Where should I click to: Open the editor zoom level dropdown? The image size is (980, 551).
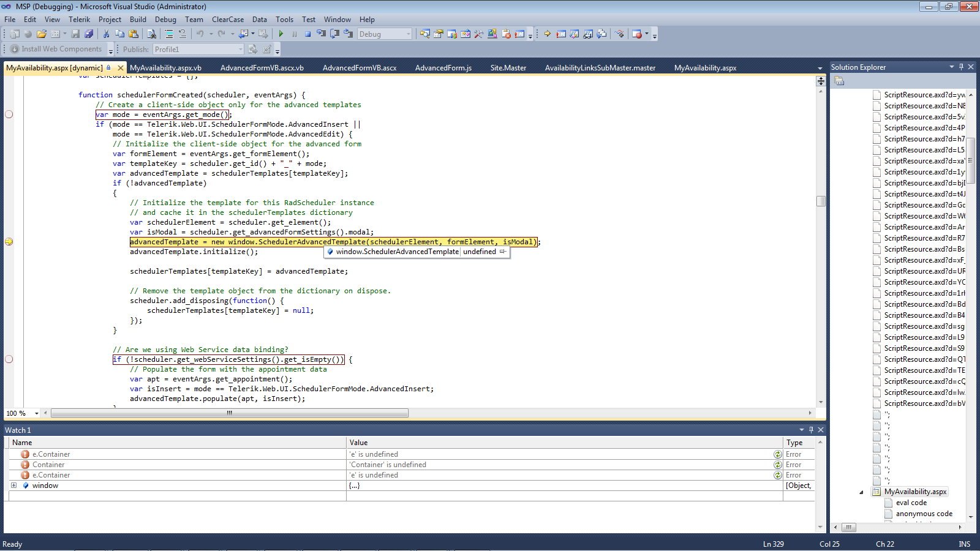pos(37,413)
